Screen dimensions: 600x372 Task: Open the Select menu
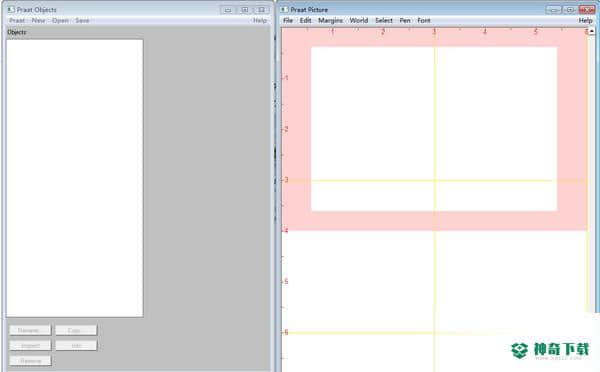384,21
